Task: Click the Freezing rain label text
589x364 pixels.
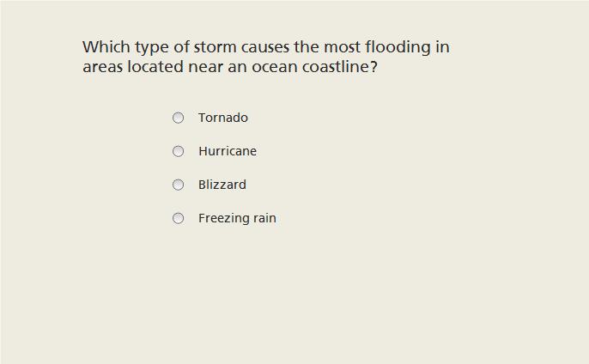Action: (237, 218)
